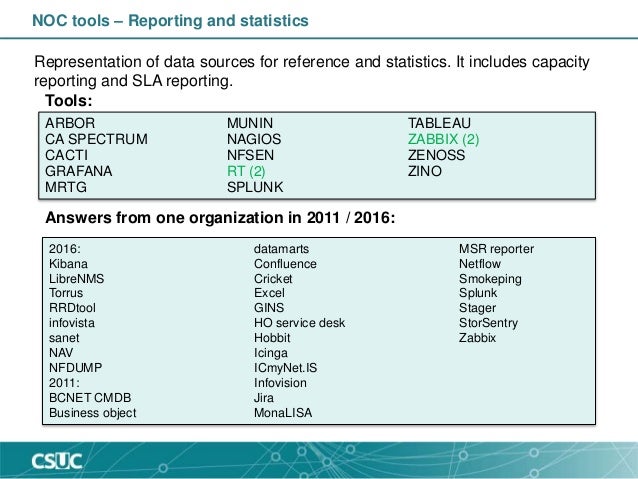The width and height of the screenshot is (638, 479).
Task: Click lowercase Zabbix in answers list
Action: click(478, 338)
